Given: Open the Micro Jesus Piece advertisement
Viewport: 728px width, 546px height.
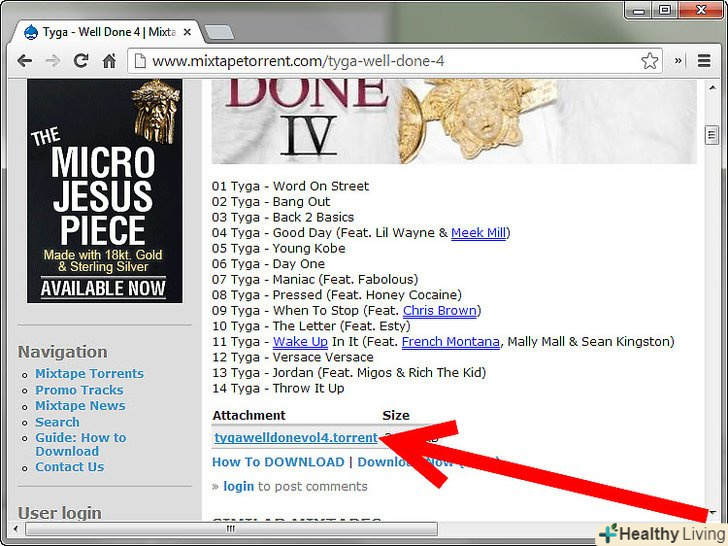Looking at the screenshot, I should [104, 191].
